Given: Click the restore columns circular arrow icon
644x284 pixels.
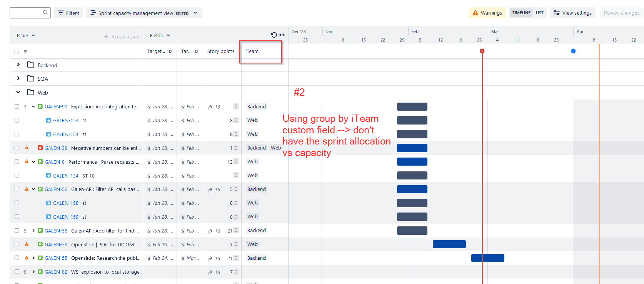Looking at the screenshot, I should (274, 35).
